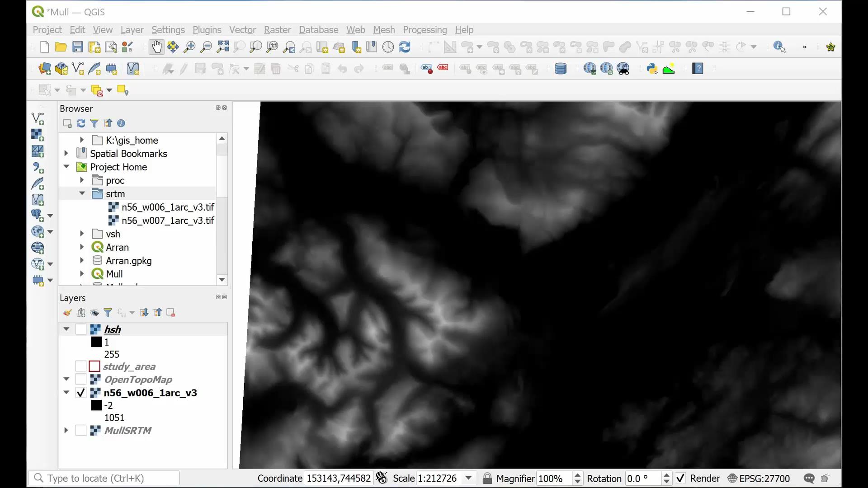868x488 pixels.
Task: Open the Processing menu
Action: pyautogui.click(x=425, y=29)
